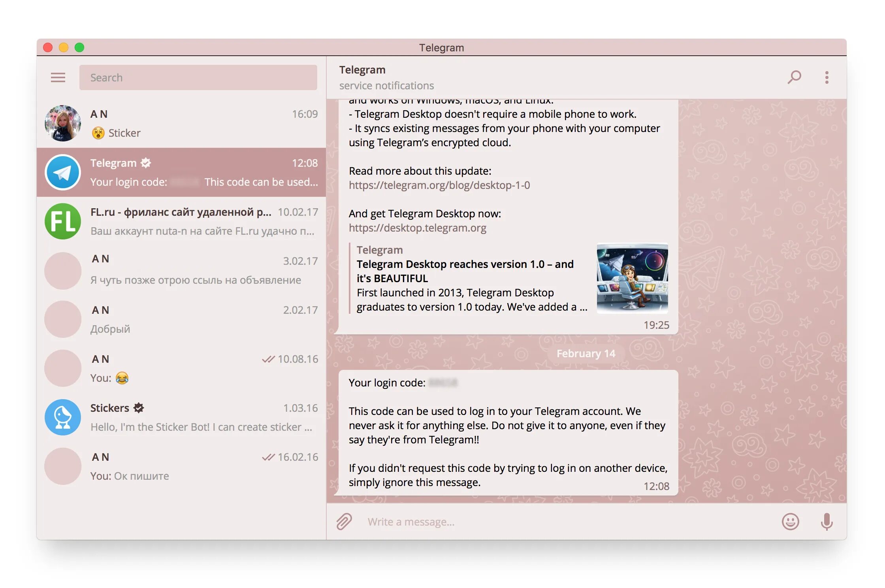Open the telegram.org/blog/desktop-1-0 link

pyautogui.click(x=439, y=185)
